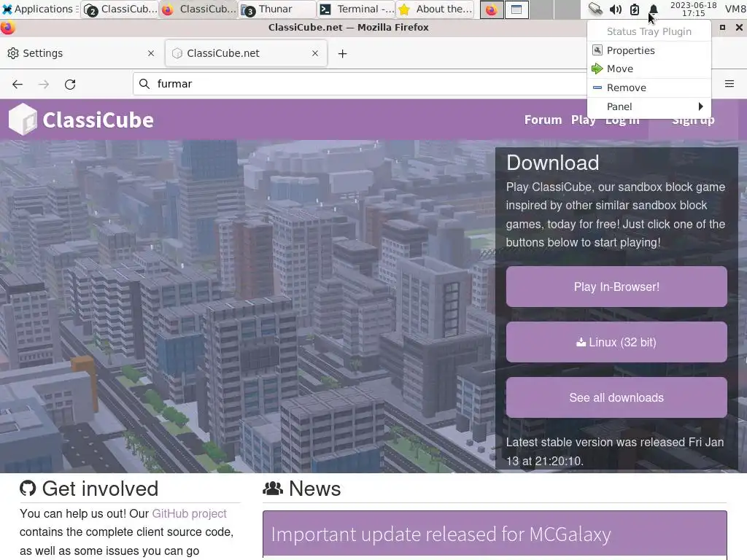Click the network connection tray icon
Image resolution: width=747 pixels, height=560 pixels.
pyautogui.click(x=595, y=9)
